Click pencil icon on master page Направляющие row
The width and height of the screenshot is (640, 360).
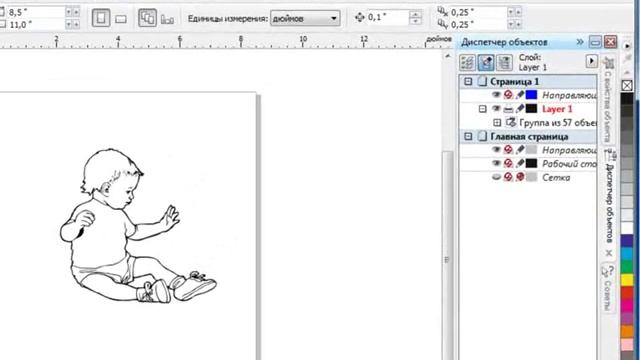point(520,150)
